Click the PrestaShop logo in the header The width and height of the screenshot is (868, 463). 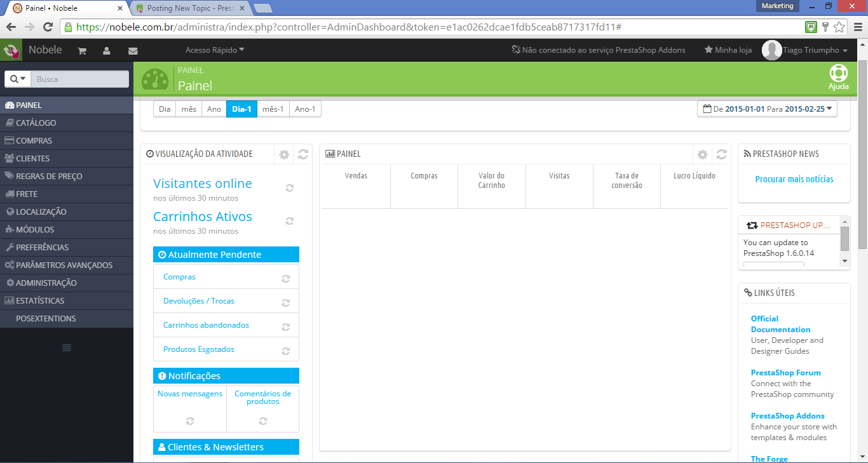point(11,50)
